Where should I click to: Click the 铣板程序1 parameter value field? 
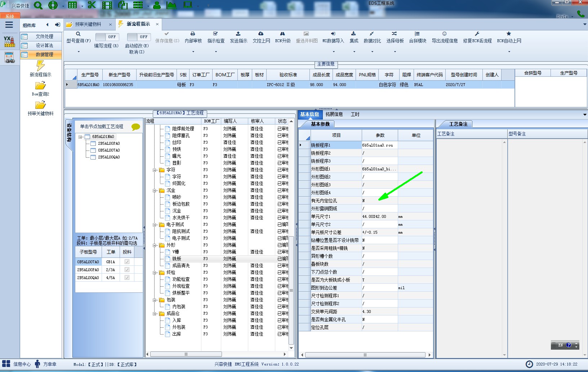(380, 145)
